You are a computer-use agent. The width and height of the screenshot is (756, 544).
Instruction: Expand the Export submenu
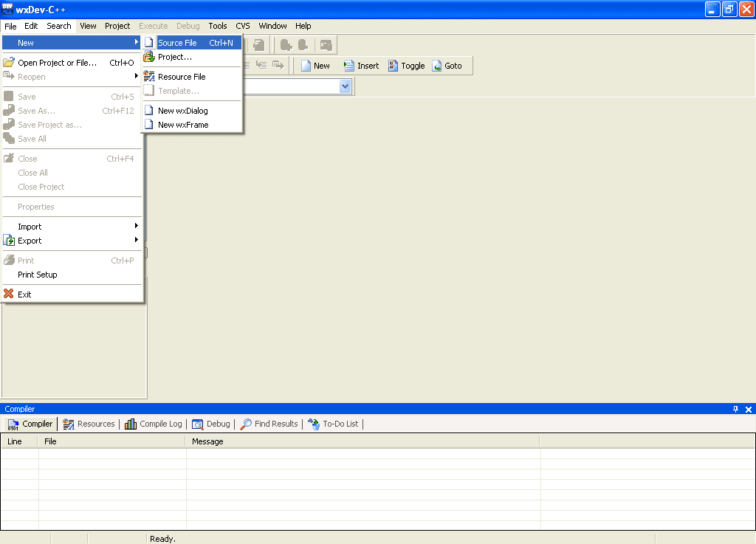click(x=72, y=241)
